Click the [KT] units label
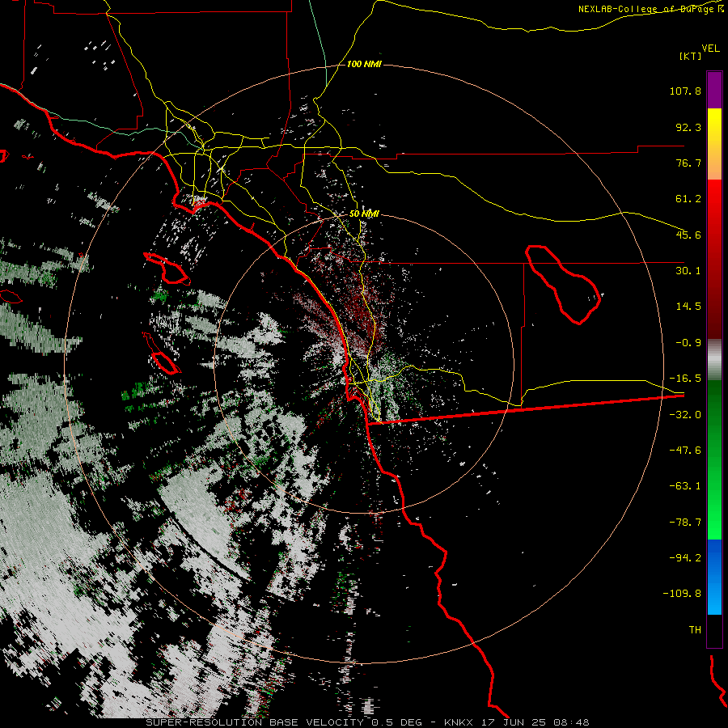 691,56
